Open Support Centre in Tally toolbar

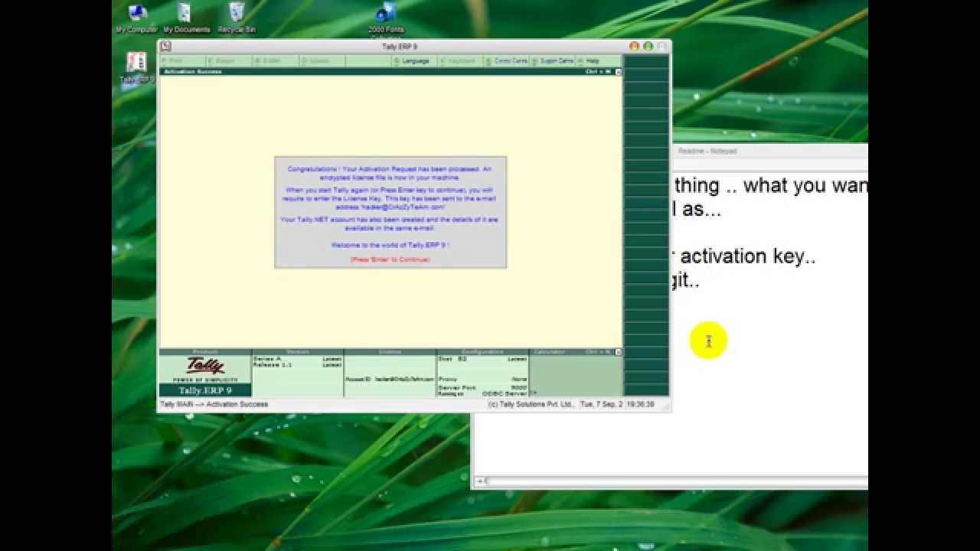click(553, 60)
